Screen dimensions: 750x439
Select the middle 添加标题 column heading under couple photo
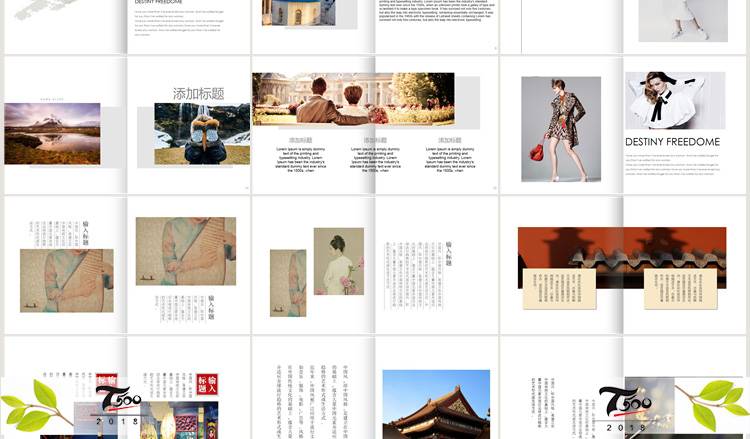tap(375, 140)
